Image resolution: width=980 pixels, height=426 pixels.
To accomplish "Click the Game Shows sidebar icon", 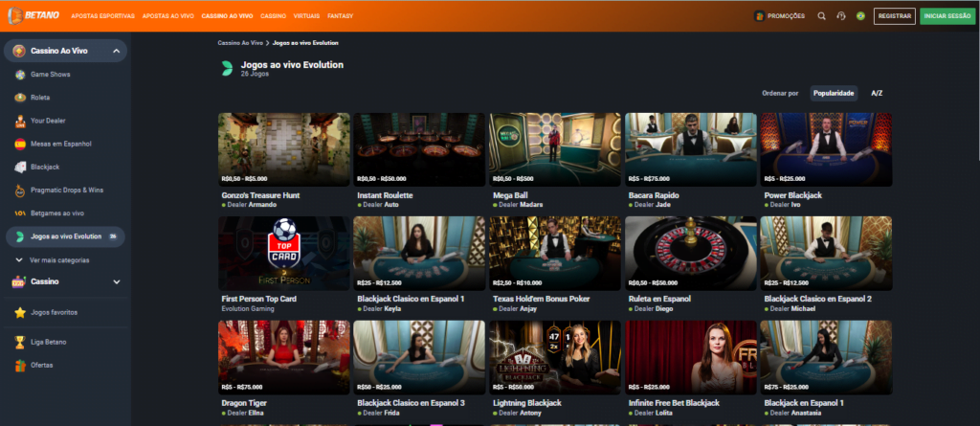I will click(20, 75).
